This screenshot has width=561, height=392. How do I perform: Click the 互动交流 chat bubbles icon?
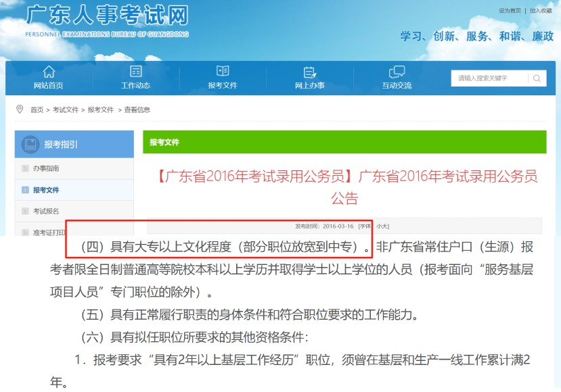pyautogui.click(x=397, y=72)
